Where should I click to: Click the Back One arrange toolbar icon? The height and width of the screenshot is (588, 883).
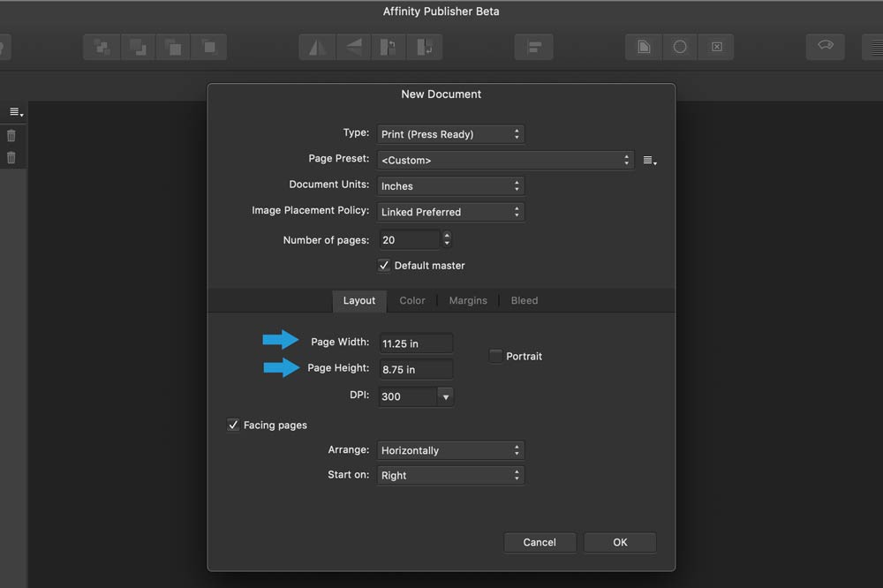pyautogui.click(x=138, y=48)
